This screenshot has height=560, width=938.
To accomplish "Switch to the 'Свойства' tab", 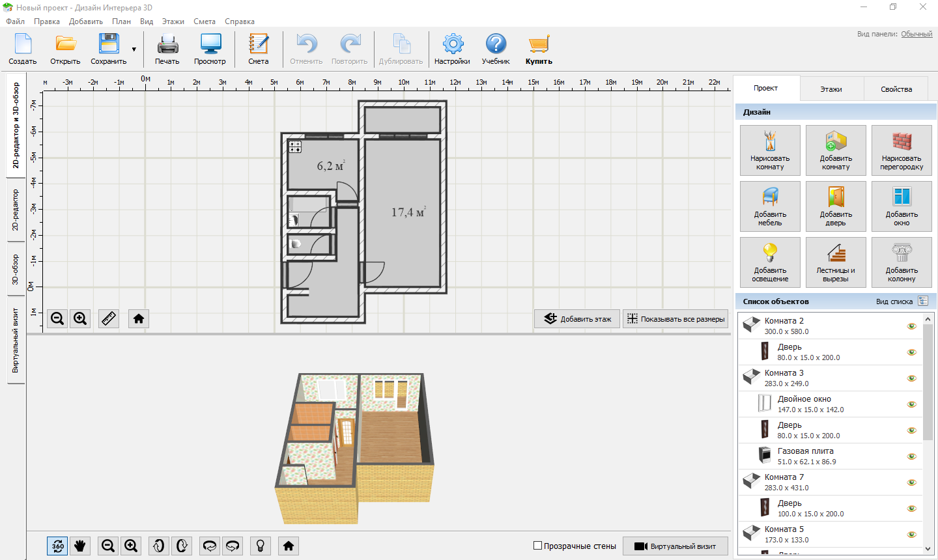I will [x=896, y=89].
